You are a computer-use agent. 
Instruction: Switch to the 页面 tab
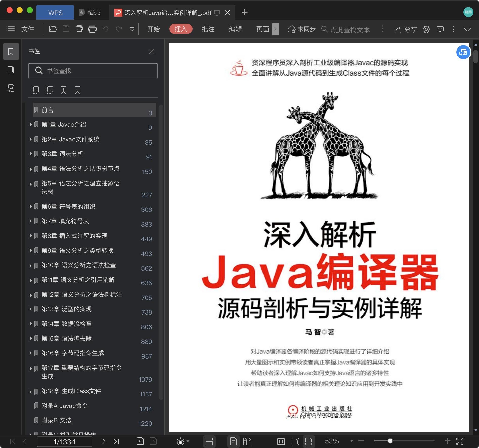263,29
